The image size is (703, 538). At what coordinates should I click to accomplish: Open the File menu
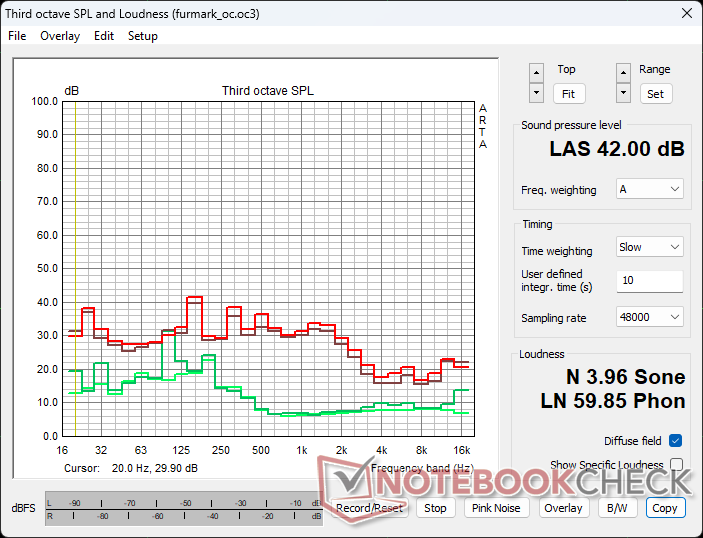17,36
